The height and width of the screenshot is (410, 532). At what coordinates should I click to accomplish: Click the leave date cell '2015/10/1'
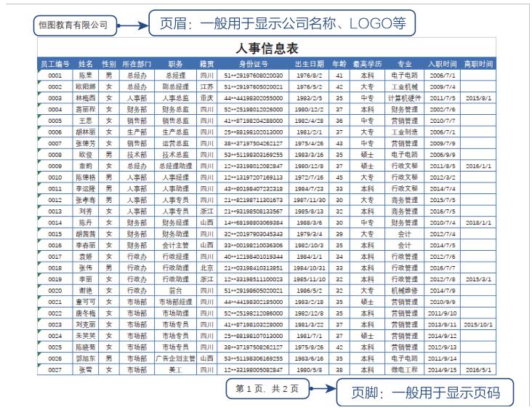tap(478, 325)
